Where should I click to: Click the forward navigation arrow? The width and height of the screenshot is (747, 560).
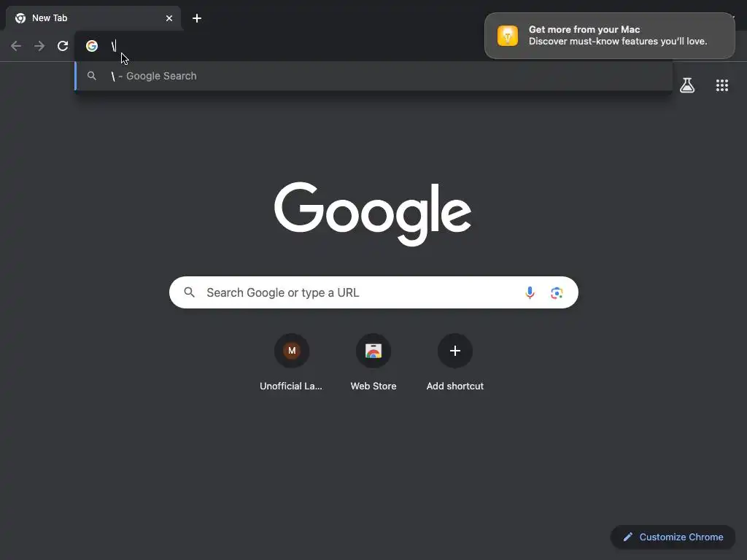click(x=39, y=46)
